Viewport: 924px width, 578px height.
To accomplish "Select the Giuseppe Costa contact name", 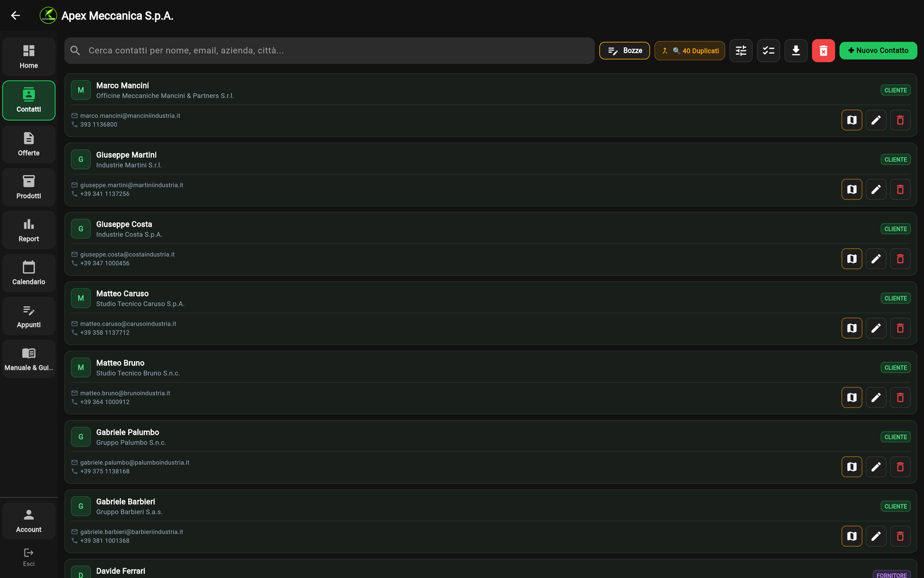I will pyautogui.click(x=124, y=224).
